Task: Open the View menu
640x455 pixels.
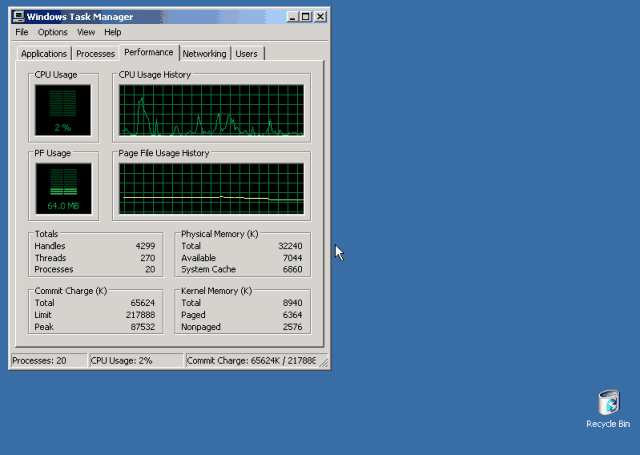Action: coord(86,32)
